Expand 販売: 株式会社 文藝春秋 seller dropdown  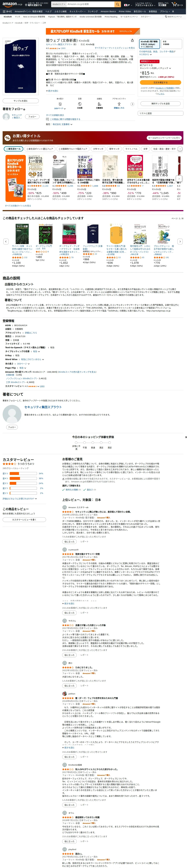(59, 124)
